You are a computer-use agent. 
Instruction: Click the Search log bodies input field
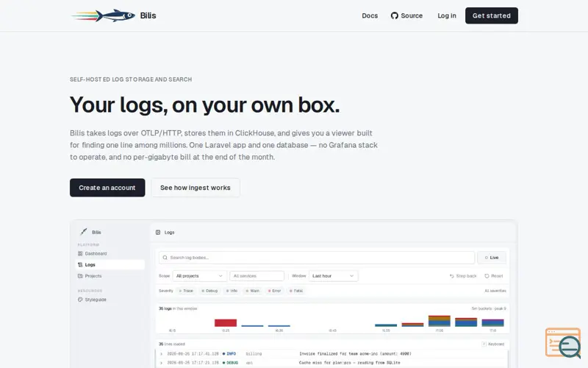317,258
